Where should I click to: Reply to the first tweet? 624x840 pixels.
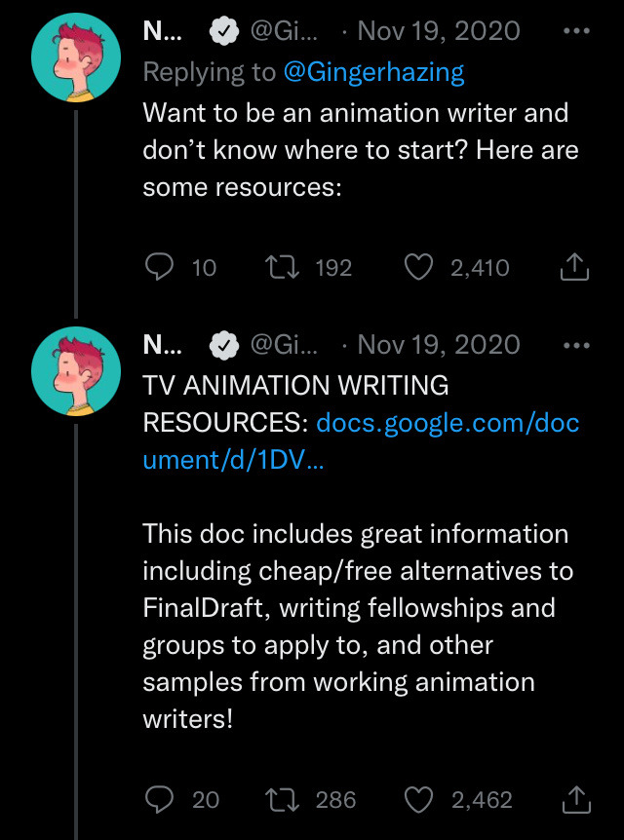coord(159,267)
